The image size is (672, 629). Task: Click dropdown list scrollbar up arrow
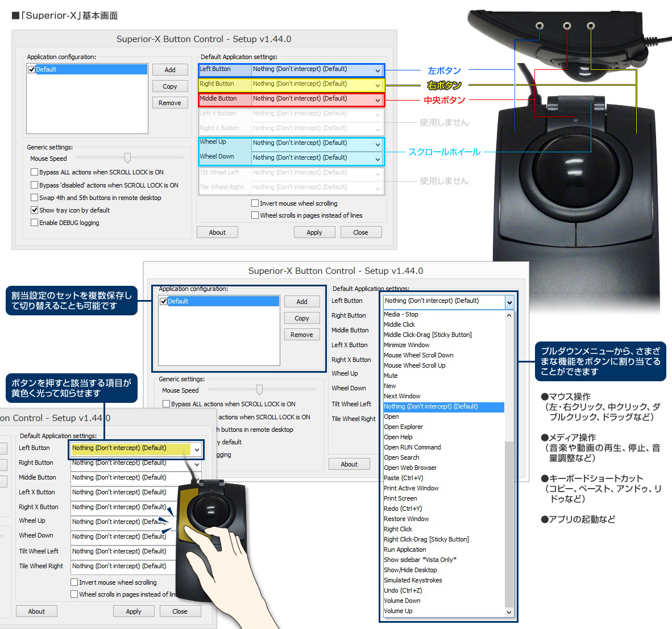coord(509,315)
